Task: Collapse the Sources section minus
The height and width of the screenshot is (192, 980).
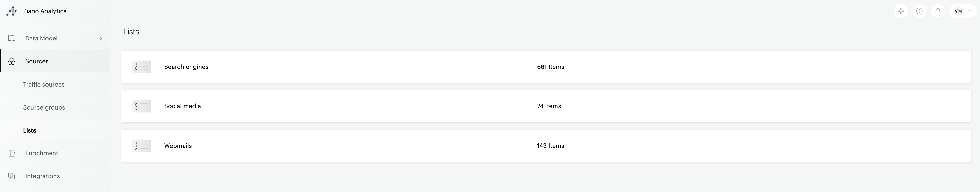Action: [101, 61]
